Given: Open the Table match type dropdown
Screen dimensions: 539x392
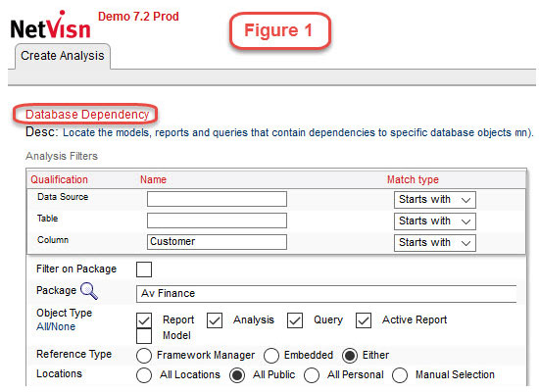Looking at the screenshot, I should click(435, 221).
